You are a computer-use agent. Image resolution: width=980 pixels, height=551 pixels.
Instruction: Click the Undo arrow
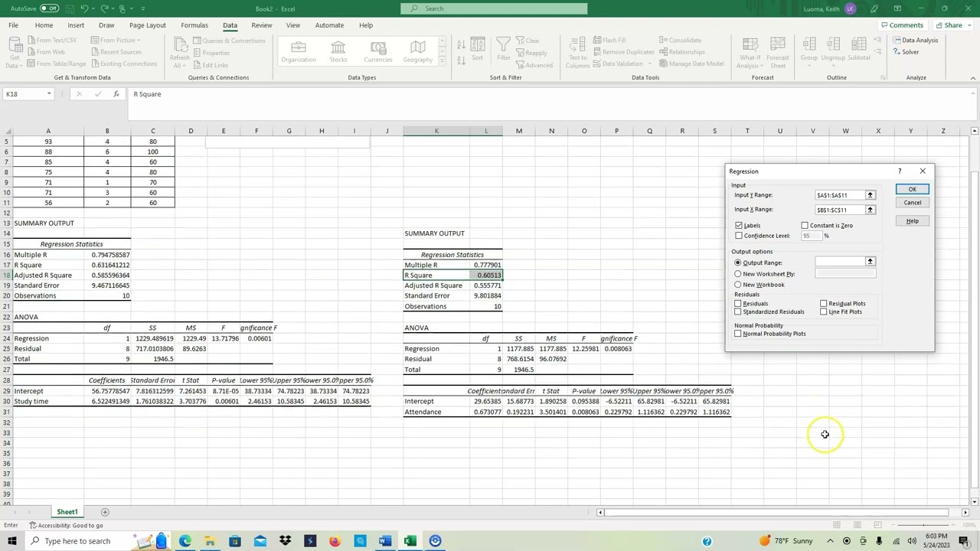pos(83,8)
